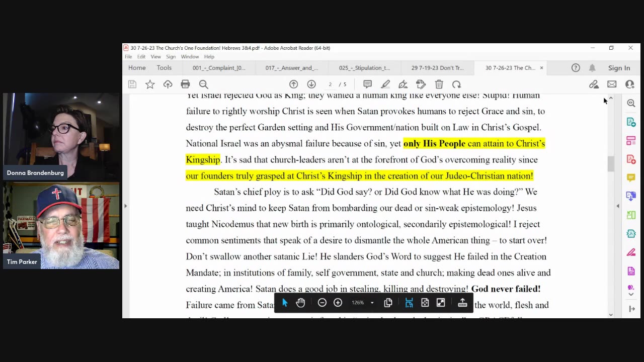Open Help question mark icon
Image resolution: width=644 pixels, height=362 pixels.
click(x=576, y=68)
